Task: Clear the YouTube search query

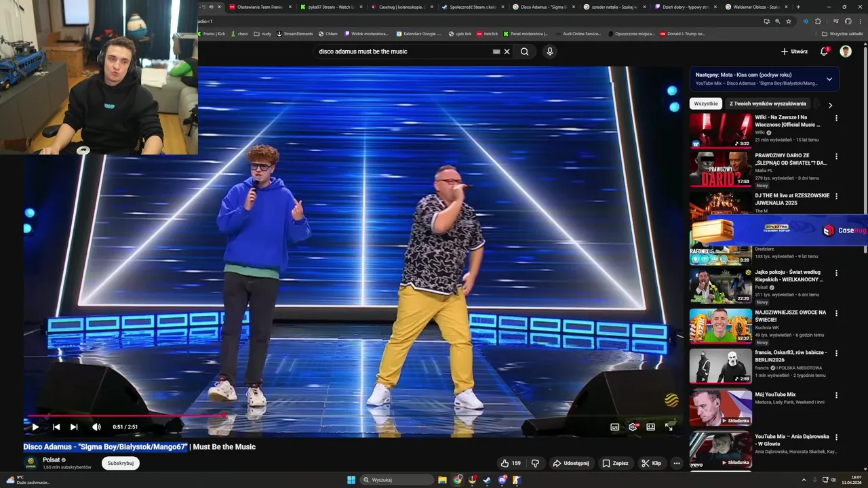Action: point(507,52)
